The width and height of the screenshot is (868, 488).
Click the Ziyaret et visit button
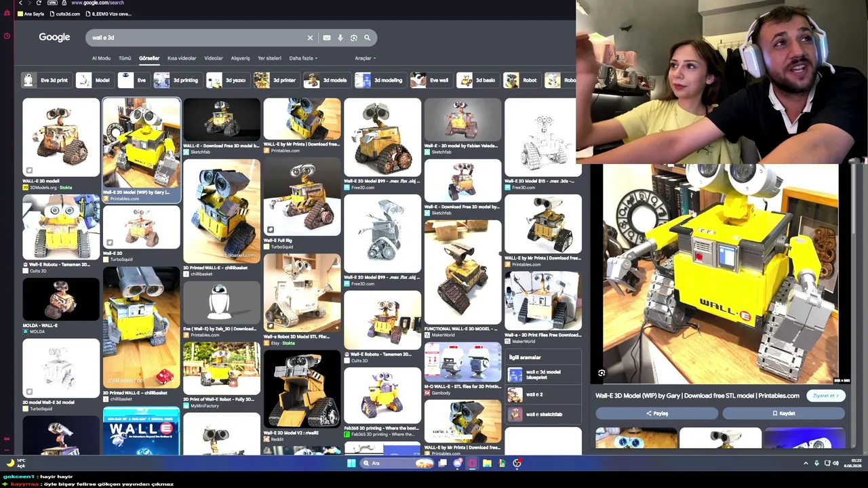(825, 396)
